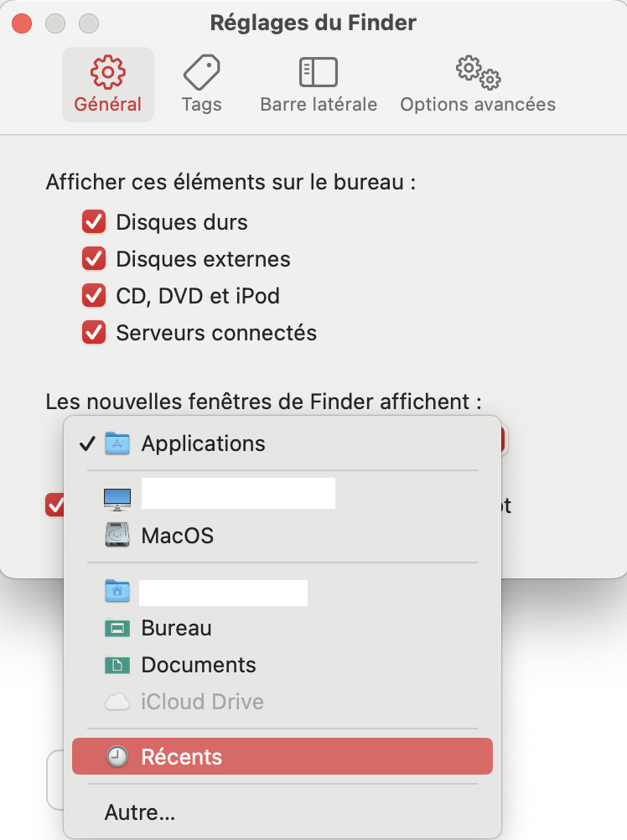Click the Récents clock icon

pyautogui.click(x=118, y=757)
